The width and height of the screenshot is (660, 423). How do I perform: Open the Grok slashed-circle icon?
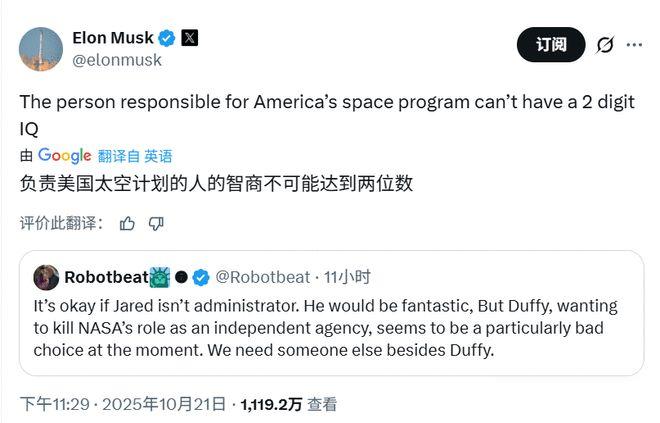pyautogui.click(x=605, y=45)
